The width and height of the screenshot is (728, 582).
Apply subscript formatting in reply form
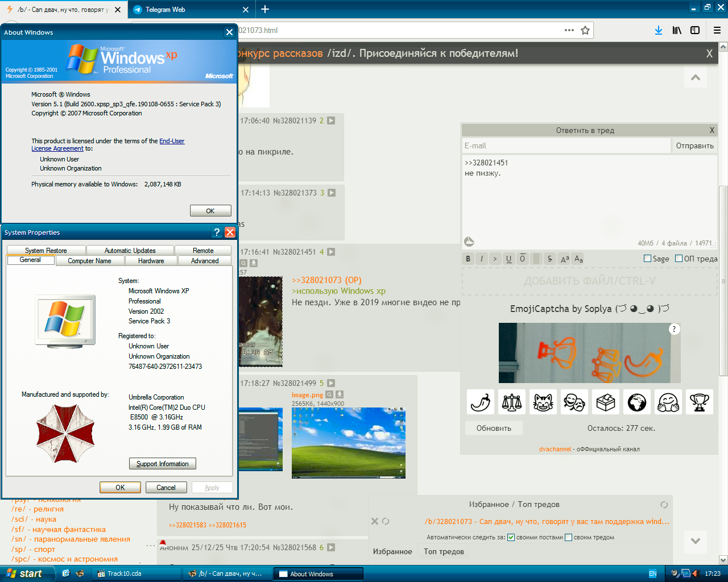(578, 259)
